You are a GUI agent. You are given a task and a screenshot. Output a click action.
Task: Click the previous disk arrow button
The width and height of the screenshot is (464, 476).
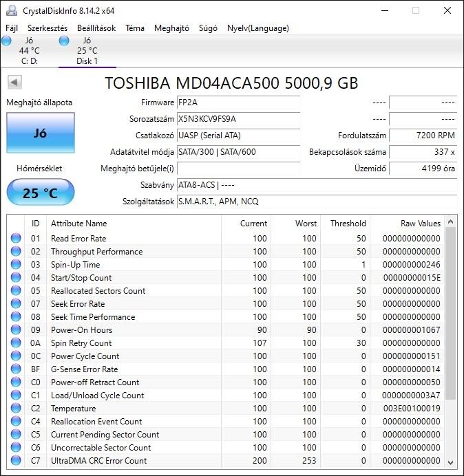point(14,83)
